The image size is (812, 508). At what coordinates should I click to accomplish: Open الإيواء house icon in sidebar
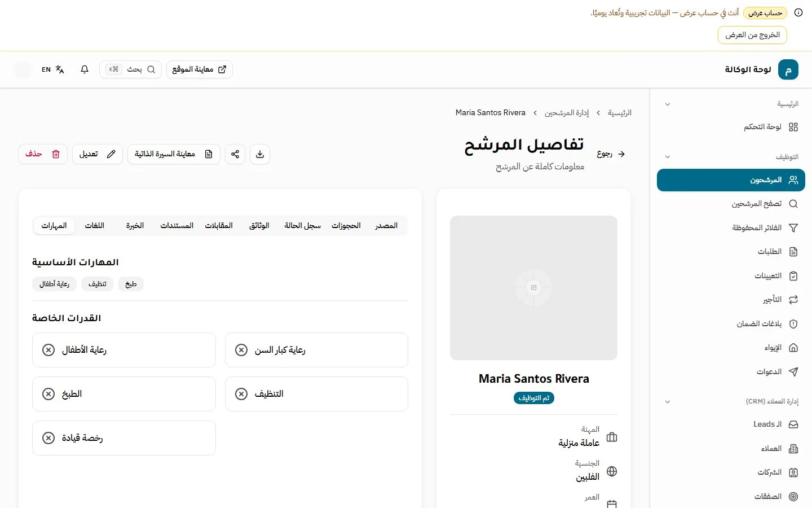793,348
